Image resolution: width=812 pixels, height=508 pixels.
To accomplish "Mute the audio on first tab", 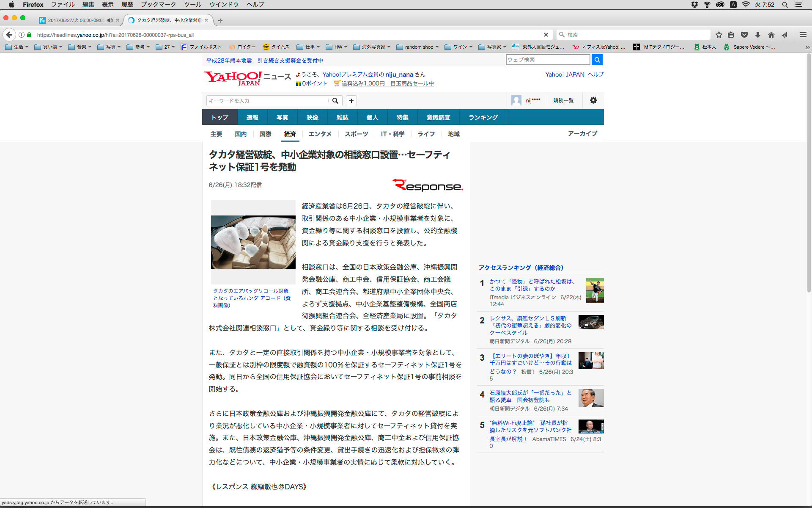I will [x=110, y=20].
